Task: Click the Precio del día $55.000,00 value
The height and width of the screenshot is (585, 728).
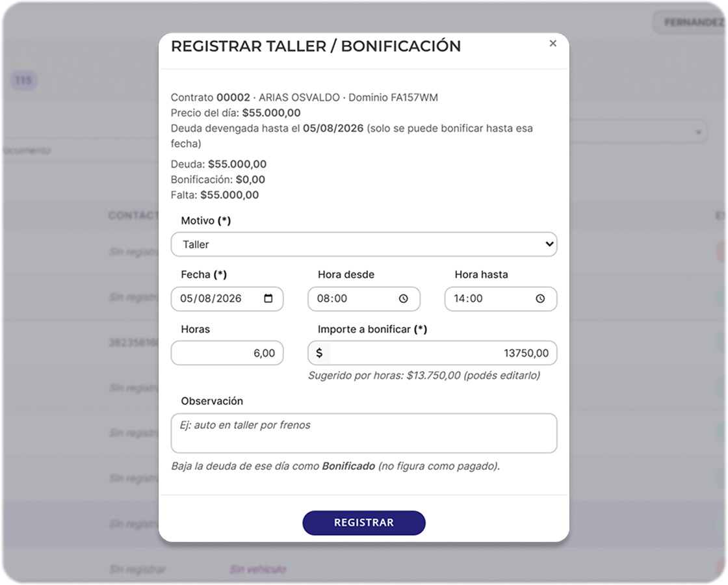Action: tap(271, 113)
